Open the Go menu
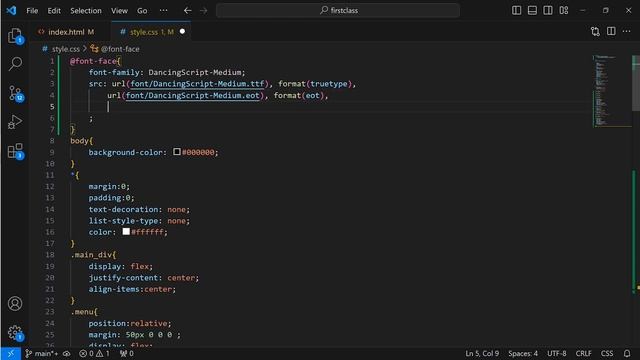This screenshot has width=640, height=360. click(142, 11)
